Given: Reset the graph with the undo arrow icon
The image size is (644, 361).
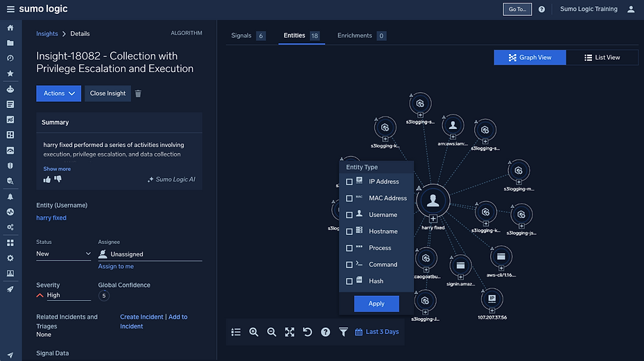Looking at the screenshot, I should click(307, 332).
